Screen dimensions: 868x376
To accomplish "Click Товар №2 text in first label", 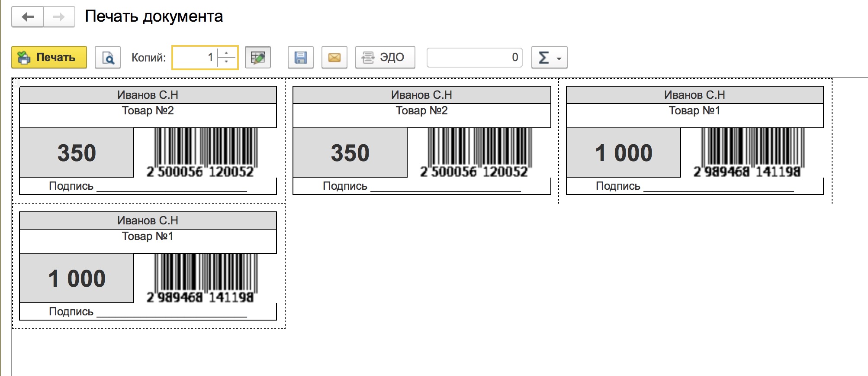I will [x=148, y=111].
